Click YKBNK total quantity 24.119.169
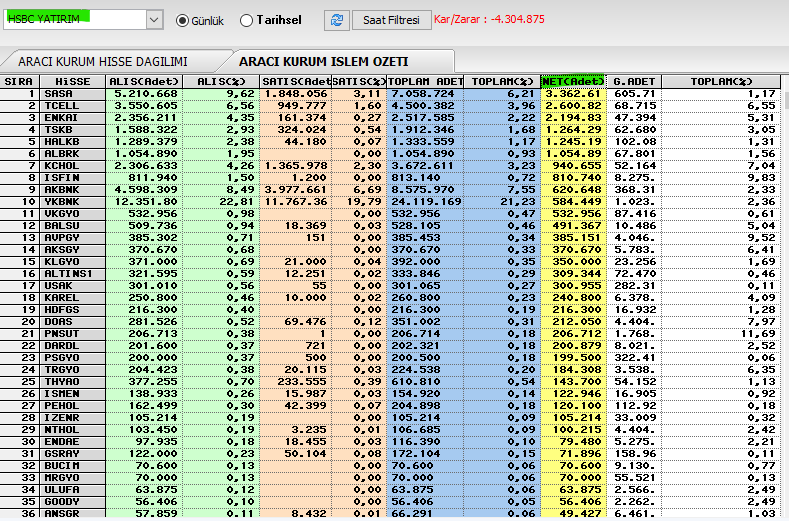 coord(426,202)
